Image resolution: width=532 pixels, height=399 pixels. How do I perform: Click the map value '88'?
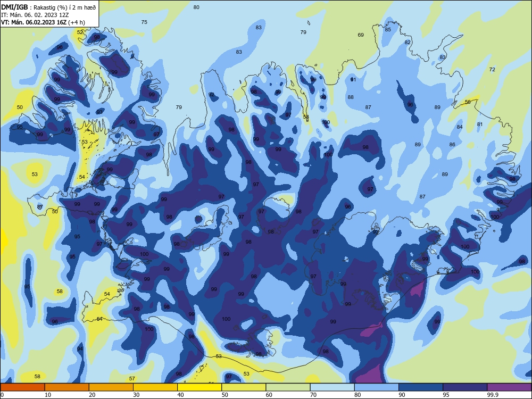(x=351, y=97)
